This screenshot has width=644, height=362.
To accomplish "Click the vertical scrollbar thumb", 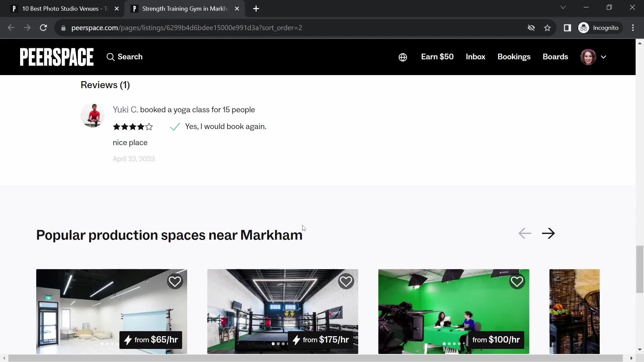I will coord(640,269).
